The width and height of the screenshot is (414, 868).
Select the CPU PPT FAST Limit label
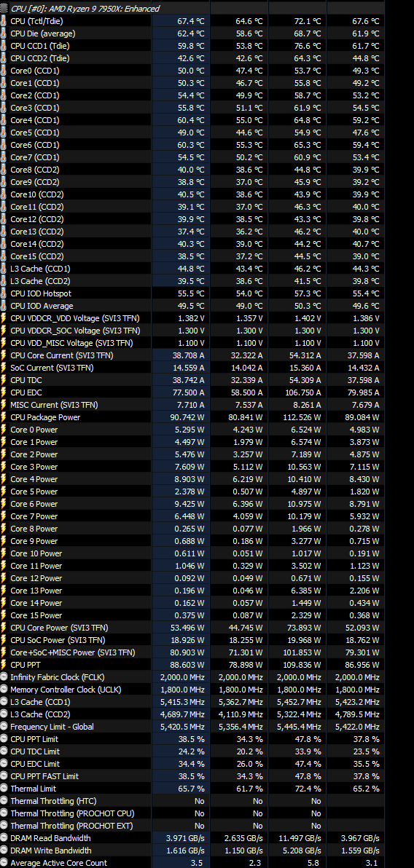point(44,776)
